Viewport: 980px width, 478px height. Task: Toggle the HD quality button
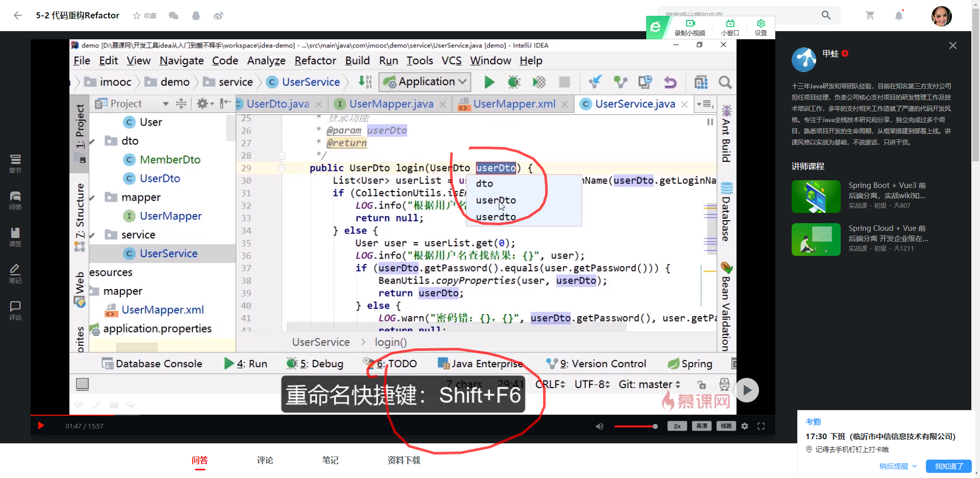coord(702,426)
